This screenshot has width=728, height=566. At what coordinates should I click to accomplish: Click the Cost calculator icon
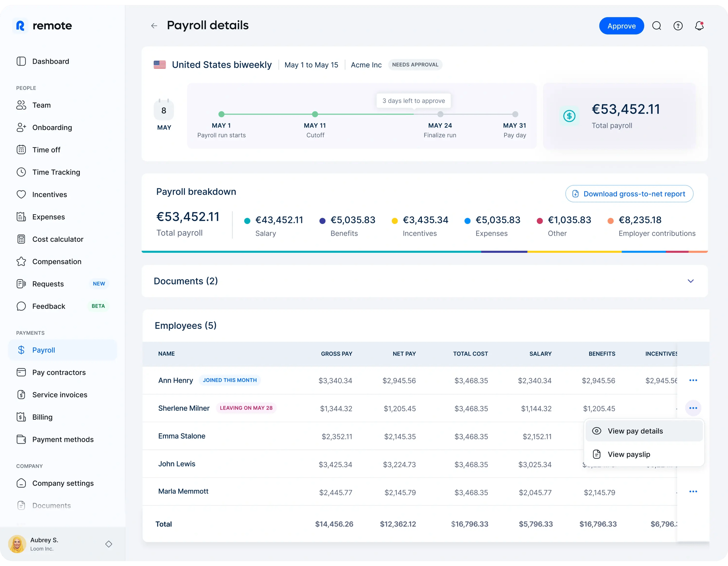[21, 239]
